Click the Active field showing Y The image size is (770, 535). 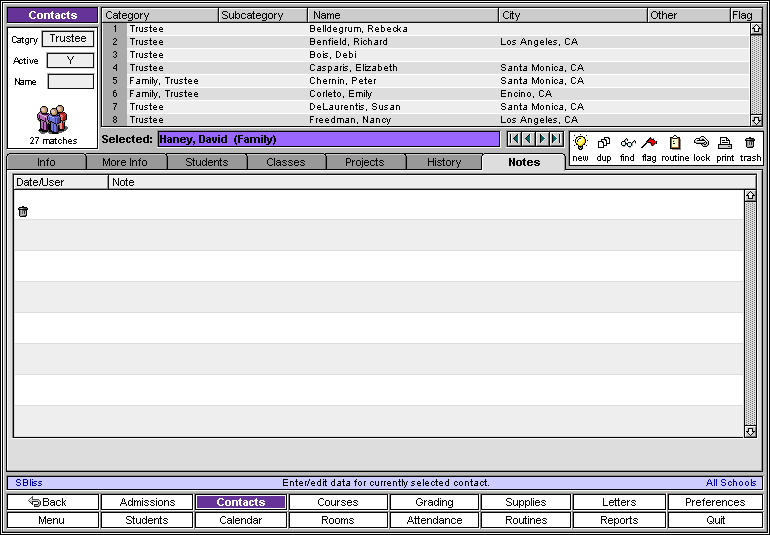pos(70,60)
